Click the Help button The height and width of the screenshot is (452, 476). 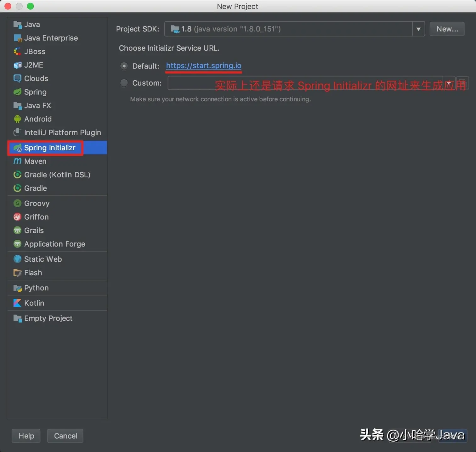click(x=26, y=436)
